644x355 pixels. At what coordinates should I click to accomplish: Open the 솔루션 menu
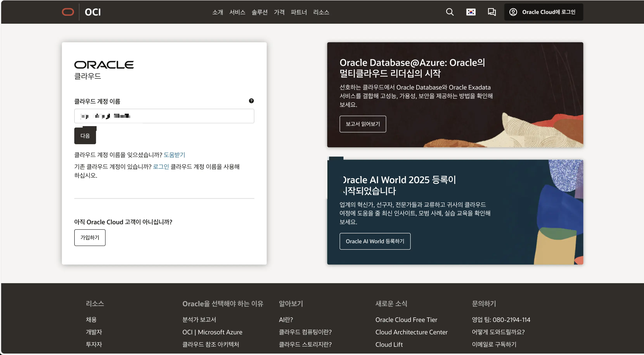click(260, 12)
